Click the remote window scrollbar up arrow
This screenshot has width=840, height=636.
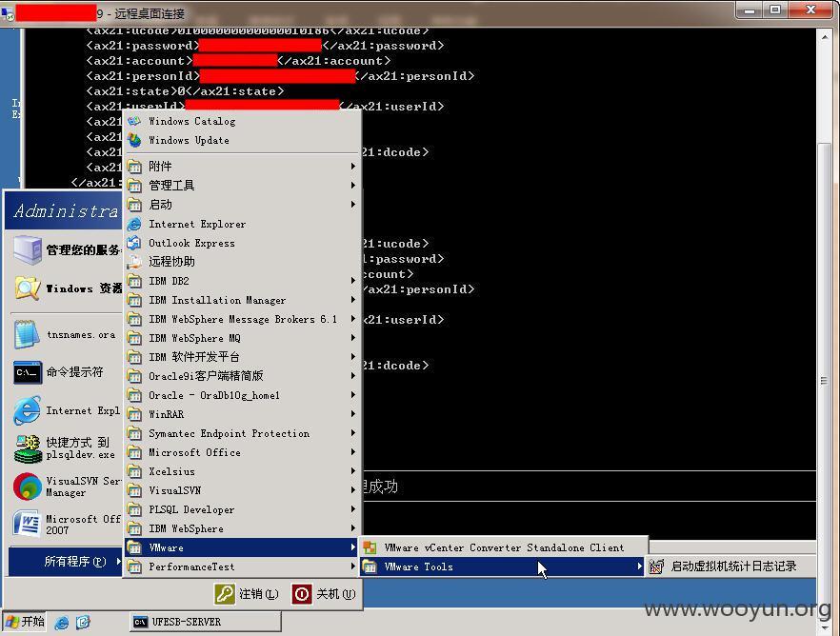click(825, 37)
